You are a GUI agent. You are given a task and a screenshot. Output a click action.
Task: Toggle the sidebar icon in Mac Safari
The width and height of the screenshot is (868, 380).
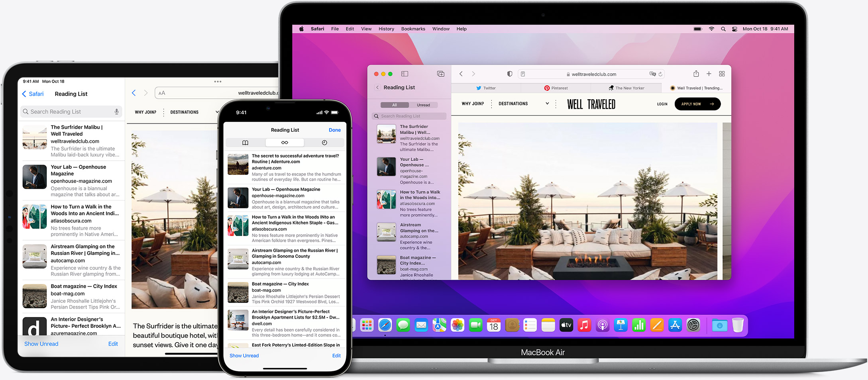(405, 74)
